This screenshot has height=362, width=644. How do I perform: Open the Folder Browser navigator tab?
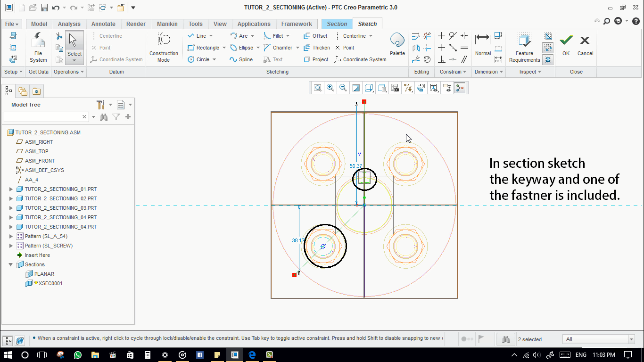click(23, 91)
